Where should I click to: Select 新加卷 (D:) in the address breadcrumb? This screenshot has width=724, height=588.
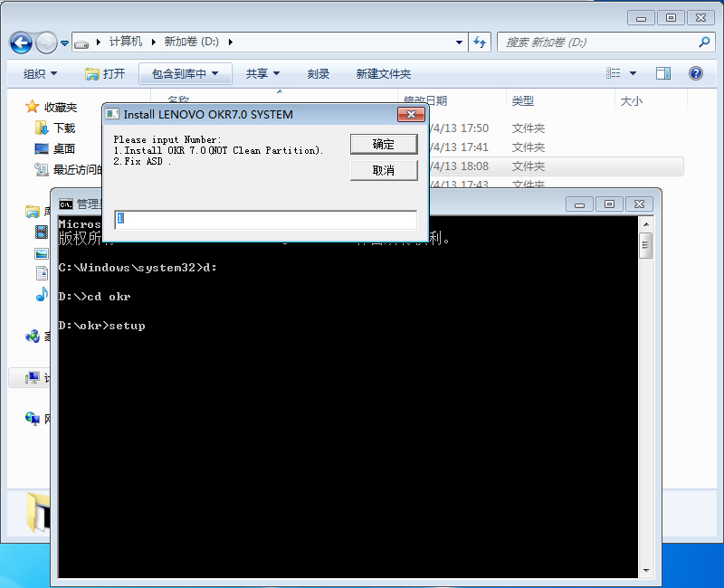191,42
